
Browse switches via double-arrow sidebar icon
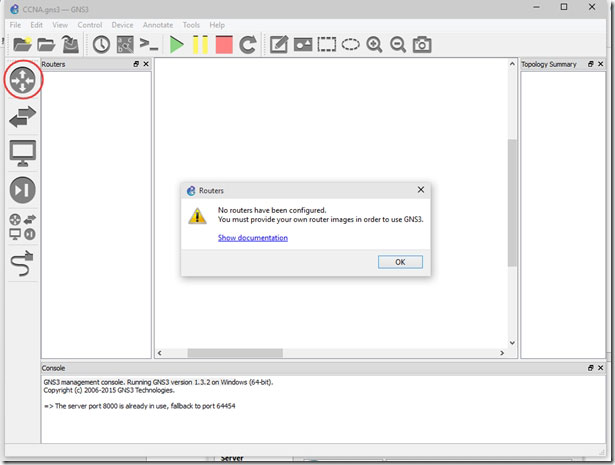coord(23,116)
